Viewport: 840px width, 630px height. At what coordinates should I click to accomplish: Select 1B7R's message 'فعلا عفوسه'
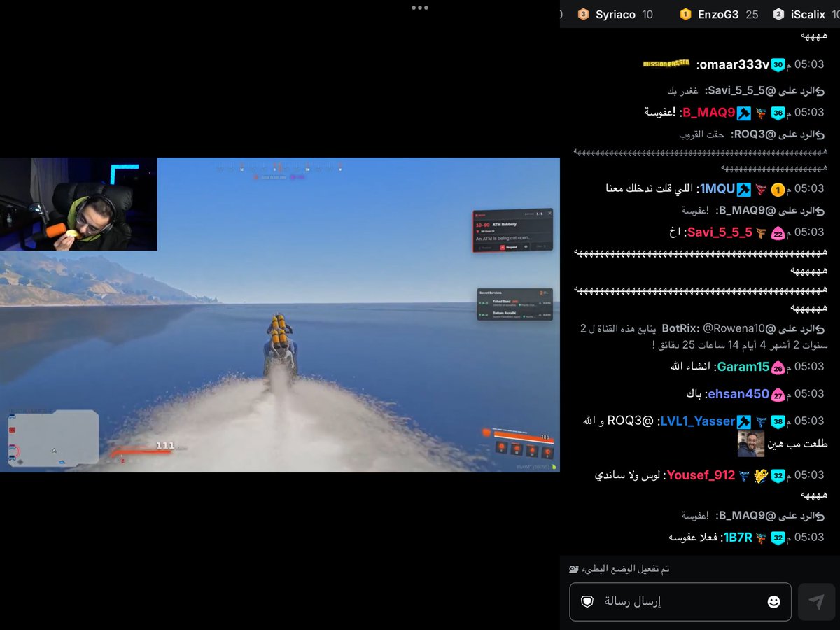(x=692, y=538)
